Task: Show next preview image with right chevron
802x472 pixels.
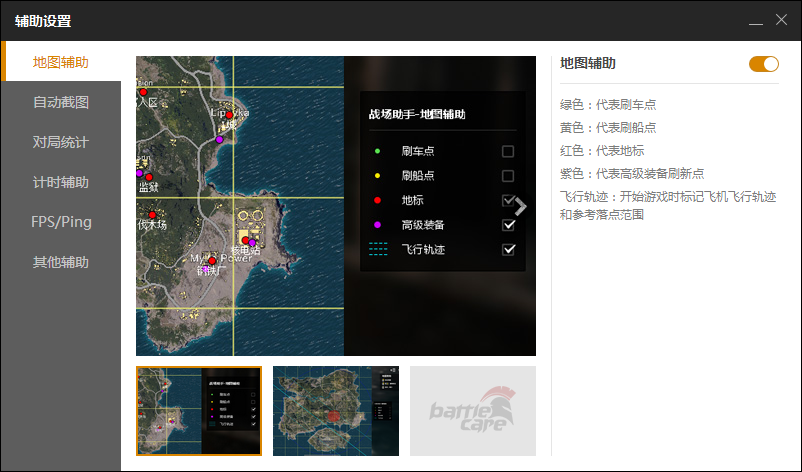Action: click(x=520, y=206)
